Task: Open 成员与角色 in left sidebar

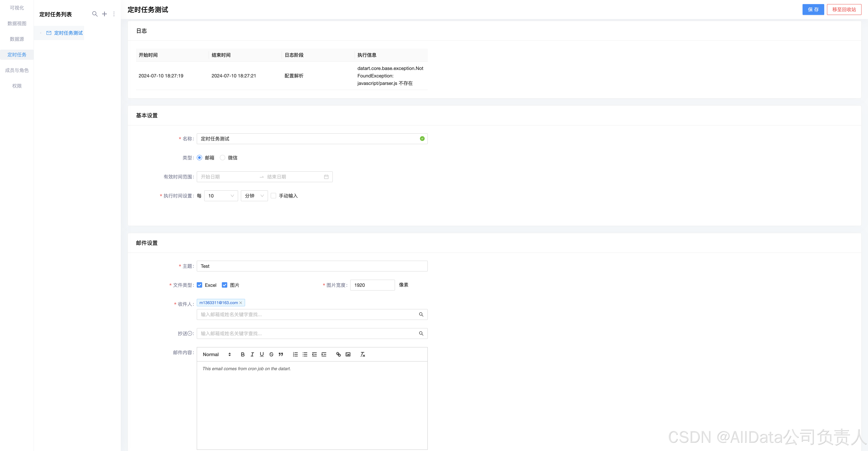Action: pyautogui.click(x=17, y=70)
